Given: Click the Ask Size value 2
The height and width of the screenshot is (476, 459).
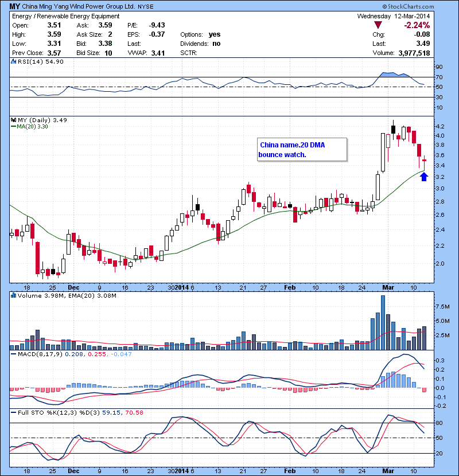Looking at the screenshot, I should [110, 34].
